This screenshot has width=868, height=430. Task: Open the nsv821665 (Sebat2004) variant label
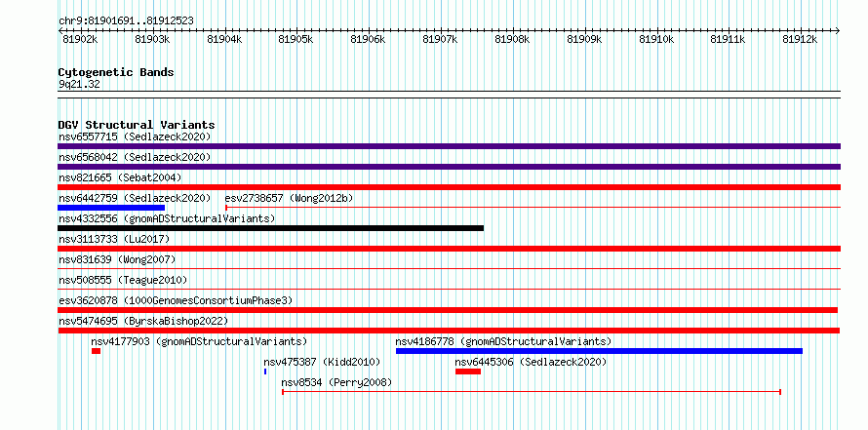click(x=120, y=177)
